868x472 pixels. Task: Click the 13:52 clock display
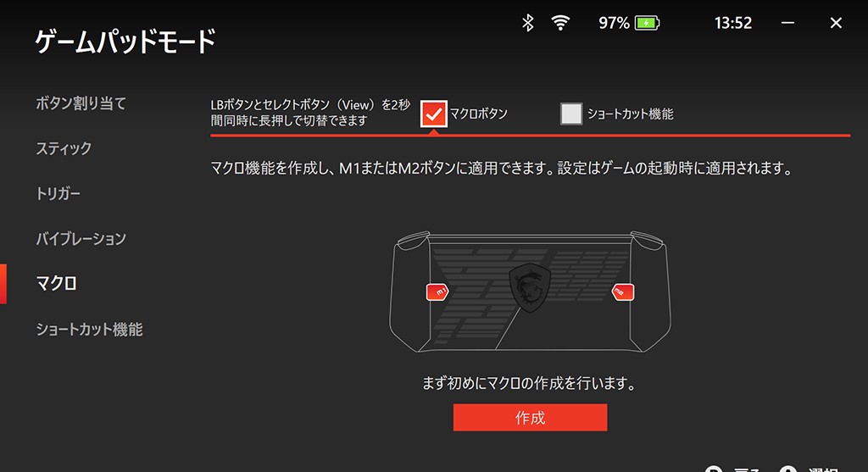point(733,23)
